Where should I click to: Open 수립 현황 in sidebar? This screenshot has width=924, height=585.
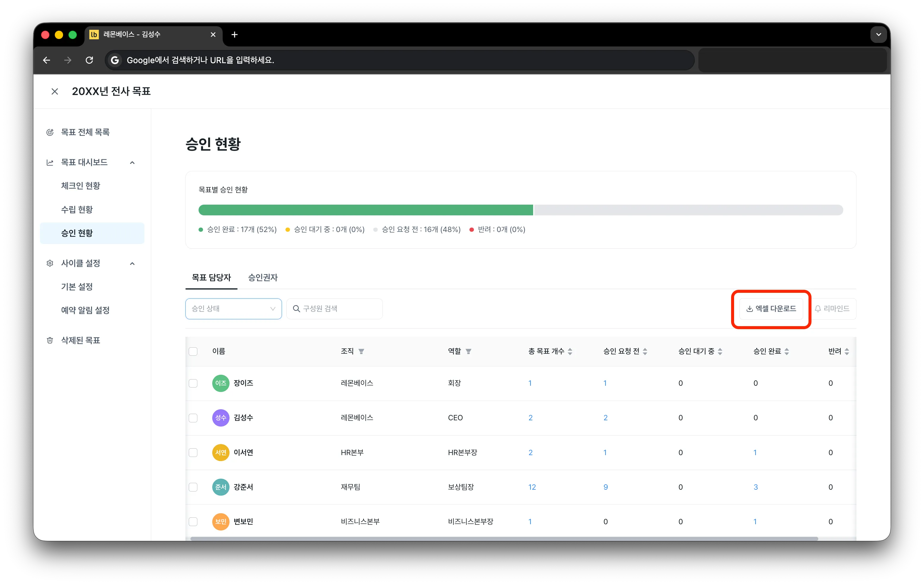click(77, 210)
